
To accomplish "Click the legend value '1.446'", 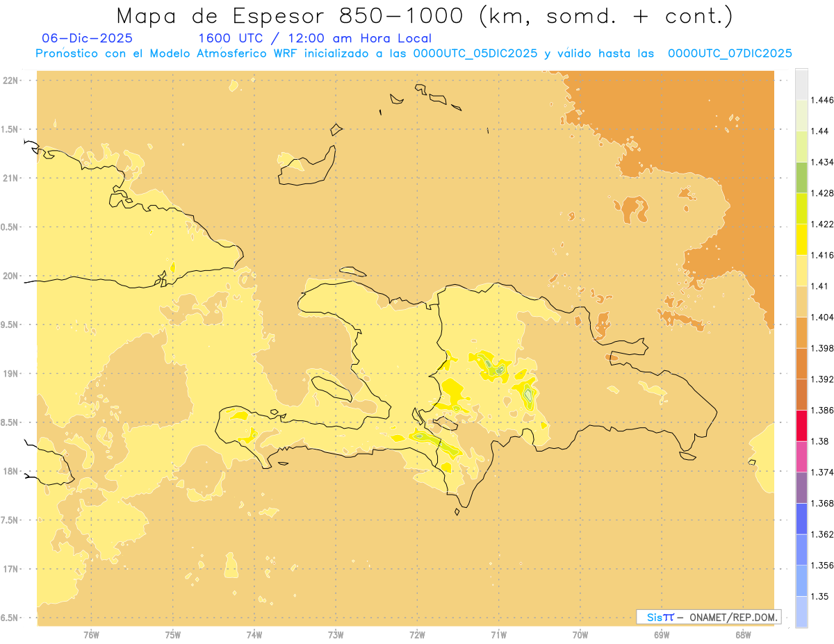I will click(822, 100).
